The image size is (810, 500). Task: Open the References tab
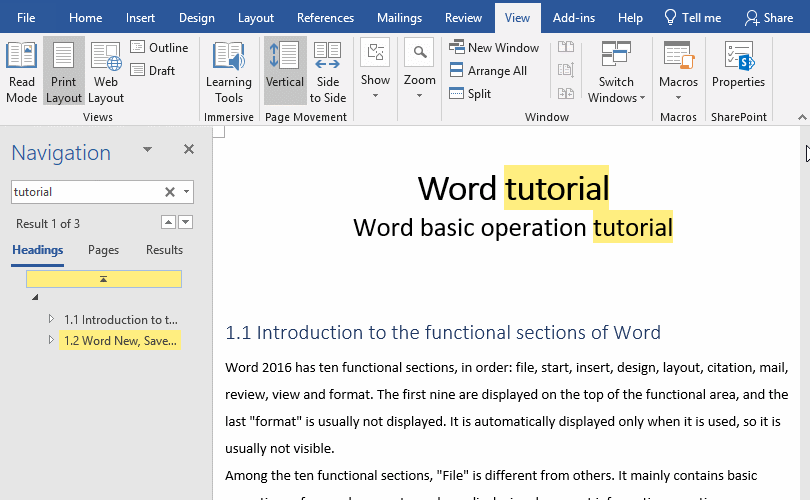[325, 18]
